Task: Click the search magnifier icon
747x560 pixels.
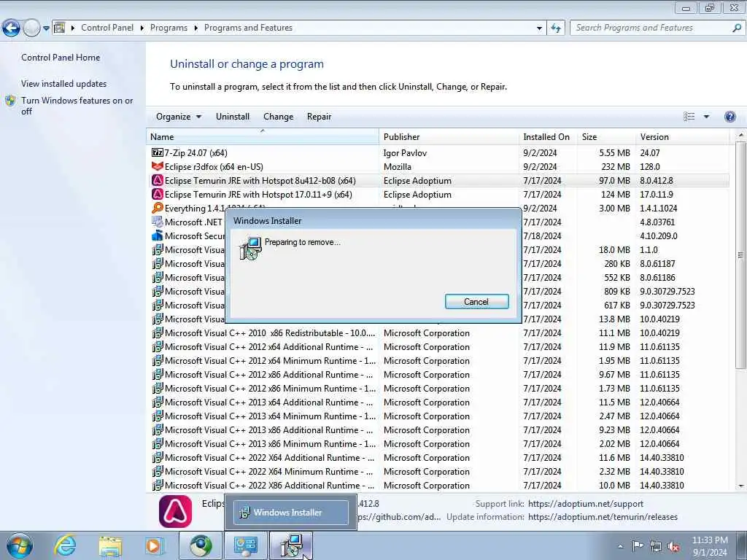Action: point(737,28)
